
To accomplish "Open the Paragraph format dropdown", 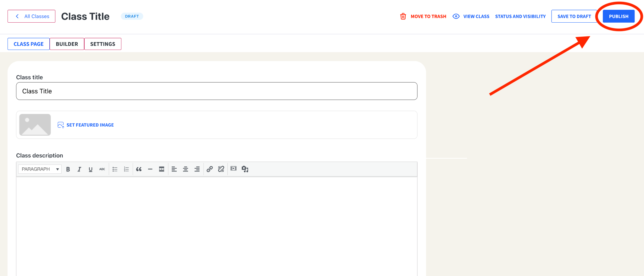I will click(40, 169).
